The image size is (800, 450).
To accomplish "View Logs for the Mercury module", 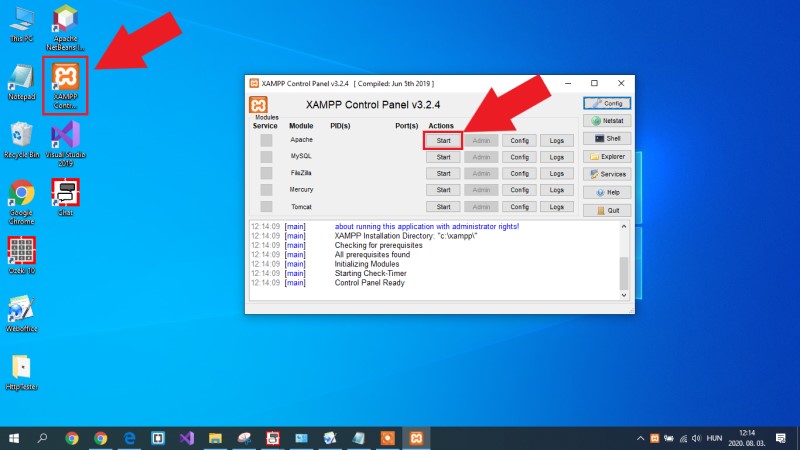I will click(x=557, y=190).
